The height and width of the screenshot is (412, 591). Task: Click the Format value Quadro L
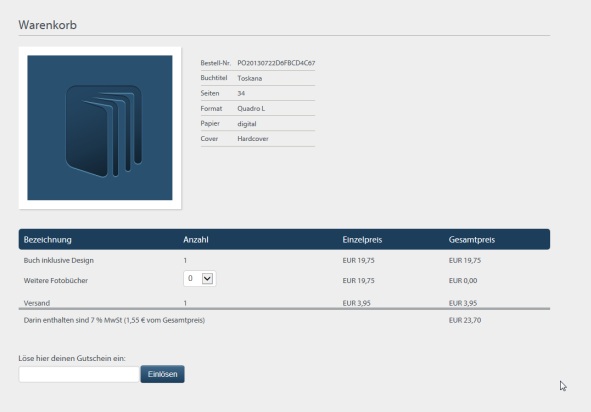(251, 109)
